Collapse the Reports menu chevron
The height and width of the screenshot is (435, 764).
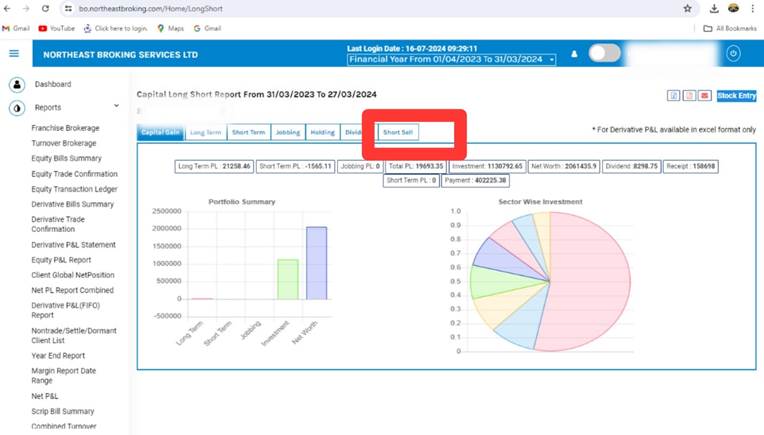116,106
